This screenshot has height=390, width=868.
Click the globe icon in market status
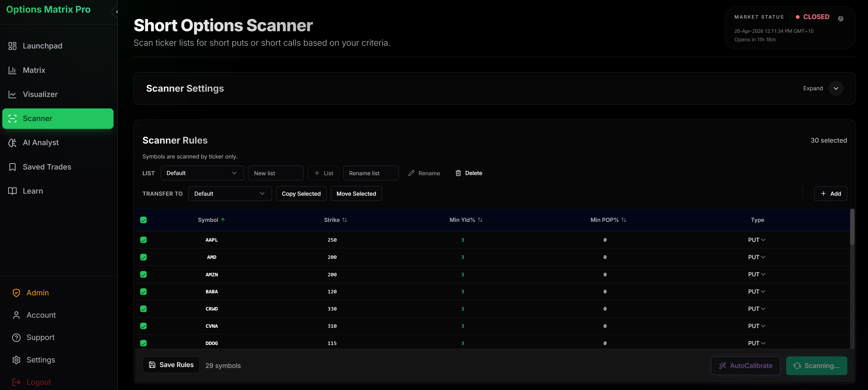click(x=840, y=19)
